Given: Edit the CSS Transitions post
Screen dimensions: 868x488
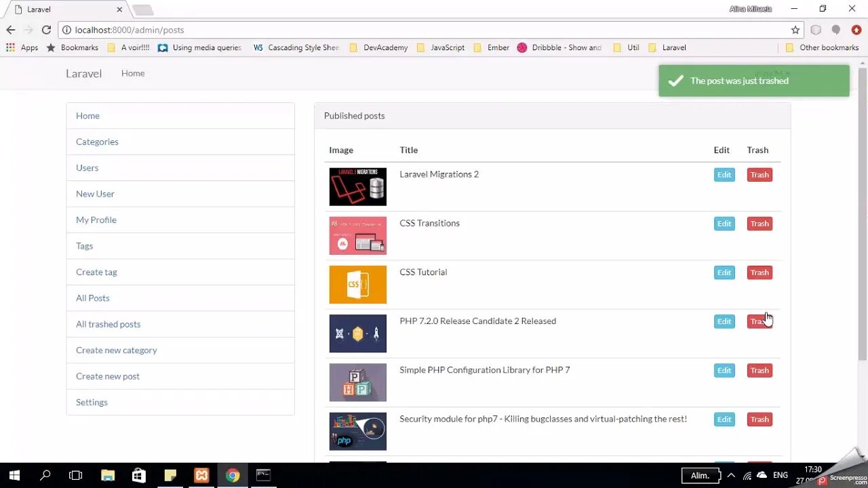Looking at the screenshot, I should [724, 224].
